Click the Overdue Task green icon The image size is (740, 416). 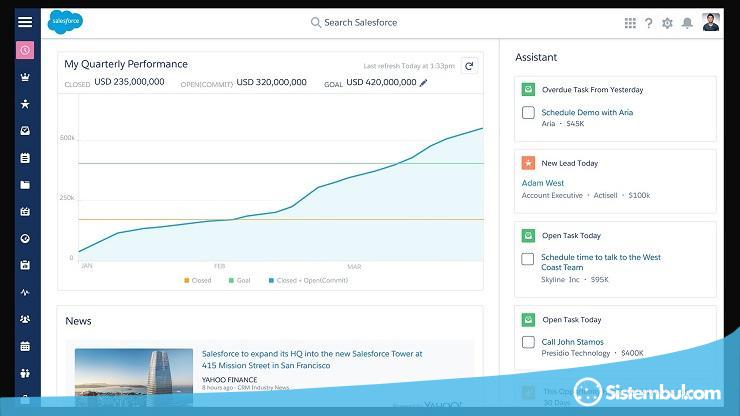point(528,89)
